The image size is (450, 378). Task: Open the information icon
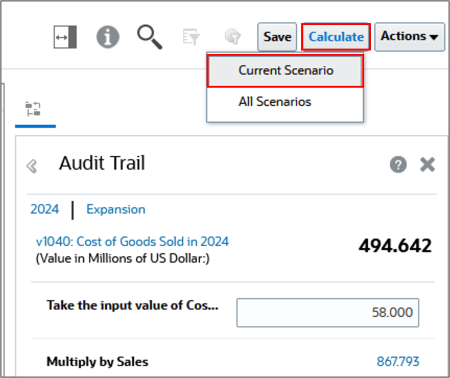108,37
